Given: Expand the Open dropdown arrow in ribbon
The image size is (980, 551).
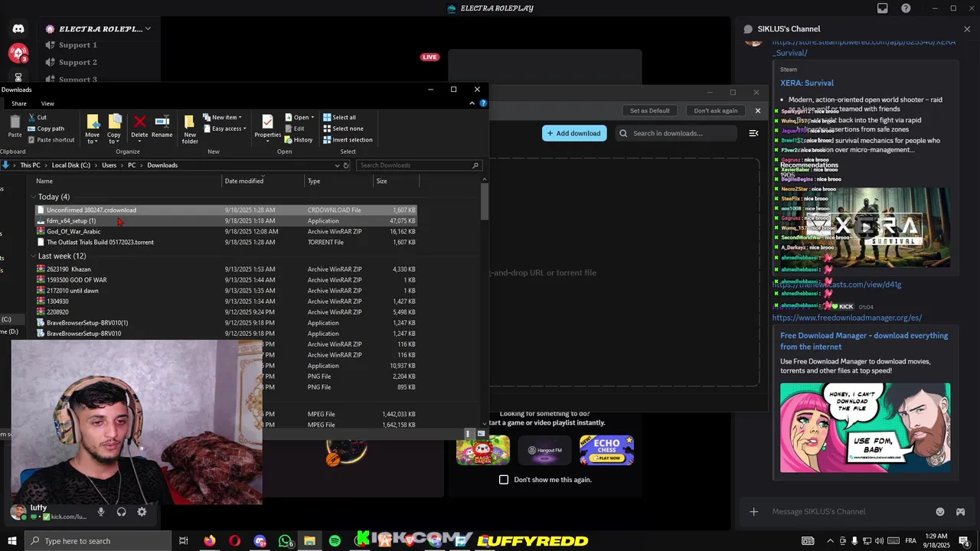Looking at the screenshot, I should click(312, 117).
